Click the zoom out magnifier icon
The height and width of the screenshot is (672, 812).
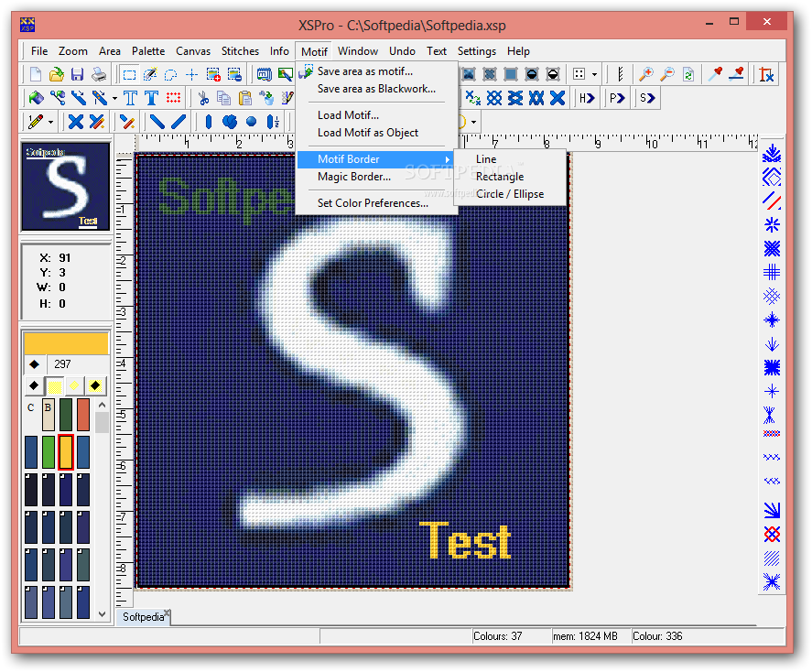[x=667, y=74]
